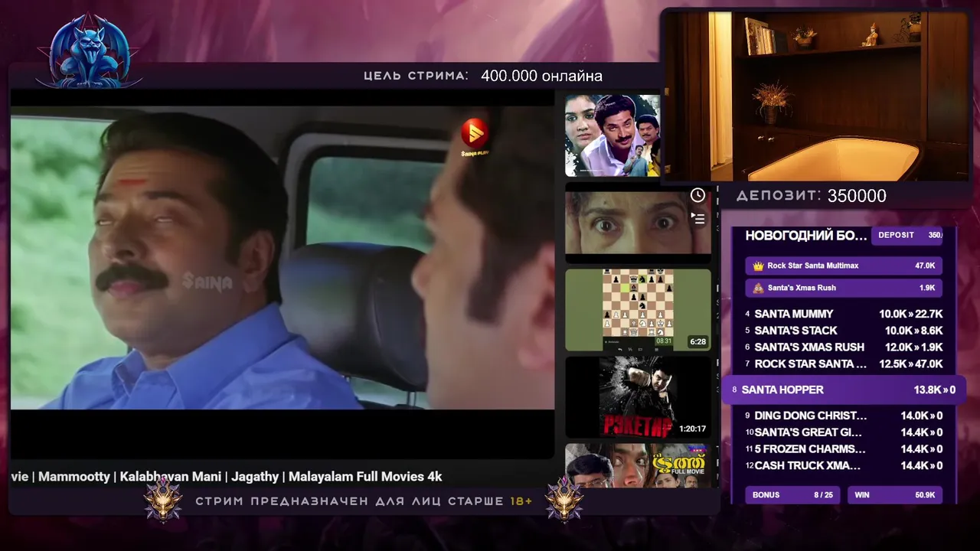Image resolution: width=980 pixels, height=551 pixels.
Task: Select the CASH TRUCK XMA... row
Action: point(844,465)
